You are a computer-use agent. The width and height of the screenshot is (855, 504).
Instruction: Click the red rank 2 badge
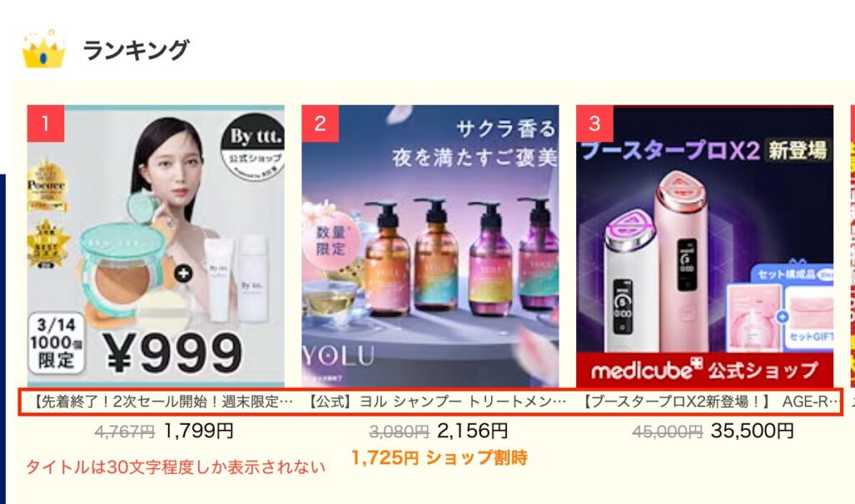[x=320, y=123]
